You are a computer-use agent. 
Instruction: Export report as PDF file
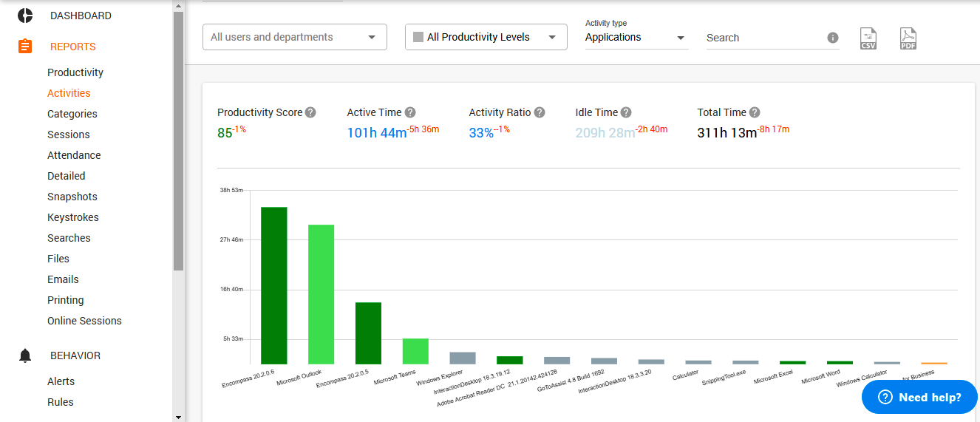[908, 38]
